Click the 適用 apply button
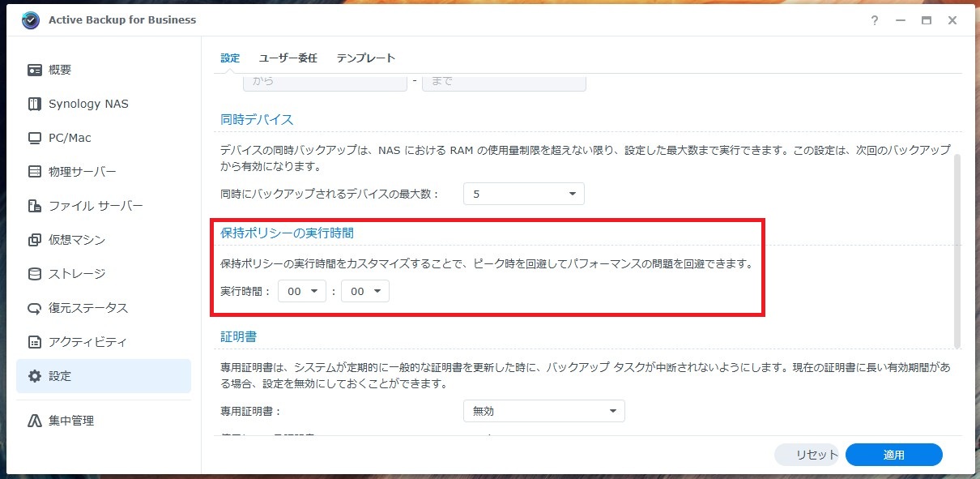The height and width of the screenshot is (479, 980). coord(894,455)
